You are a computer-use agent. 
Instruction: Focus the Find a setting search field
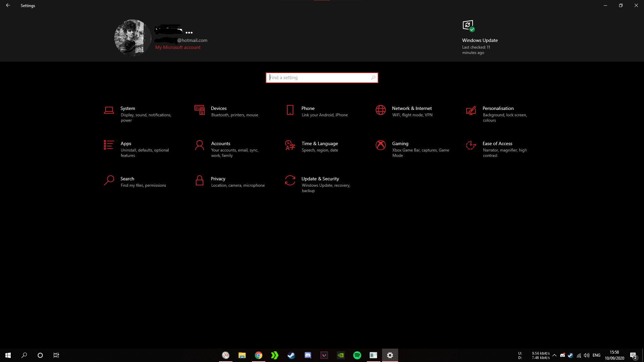click(322, 78)
